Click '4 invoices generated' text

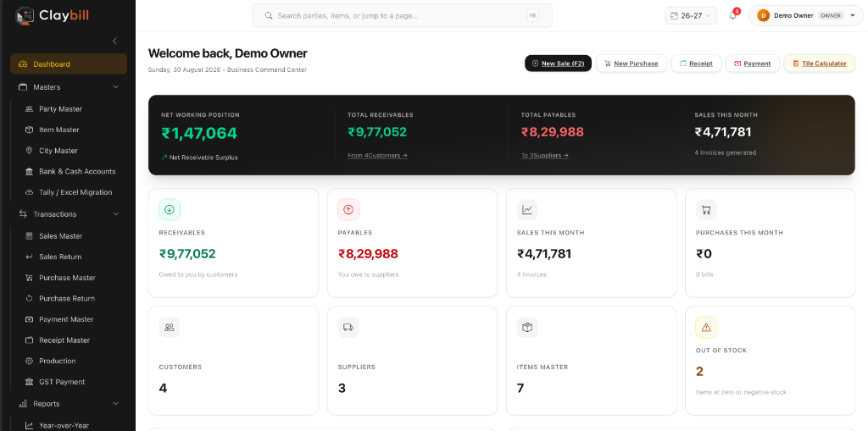[726, 152]
